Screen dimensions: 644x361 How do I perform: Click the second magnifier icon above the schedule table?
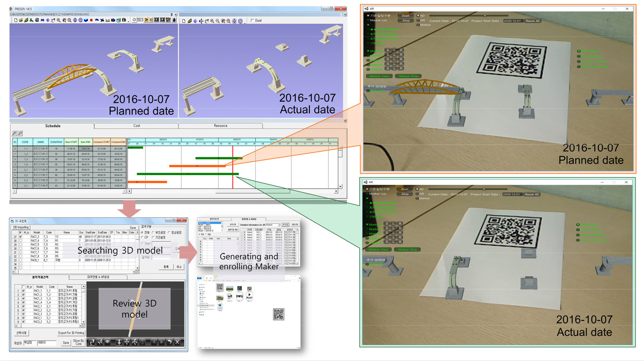point(20,133)
